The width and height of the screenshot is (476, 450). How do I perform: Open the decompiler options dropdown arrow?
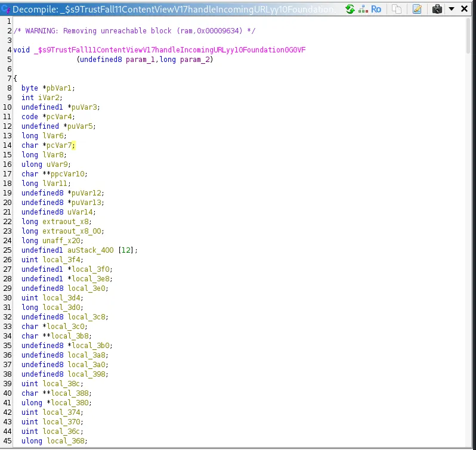click(452, 9)
